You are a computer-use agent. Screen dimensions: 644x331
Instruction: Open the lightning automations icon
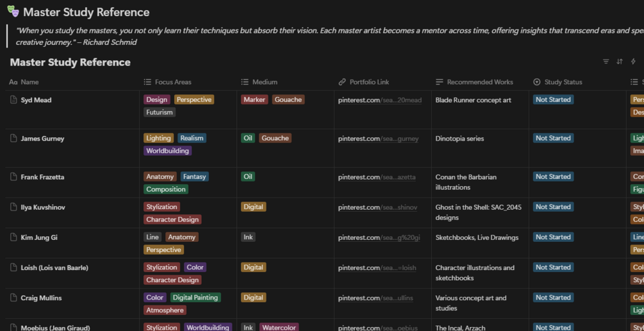(633, 62)
